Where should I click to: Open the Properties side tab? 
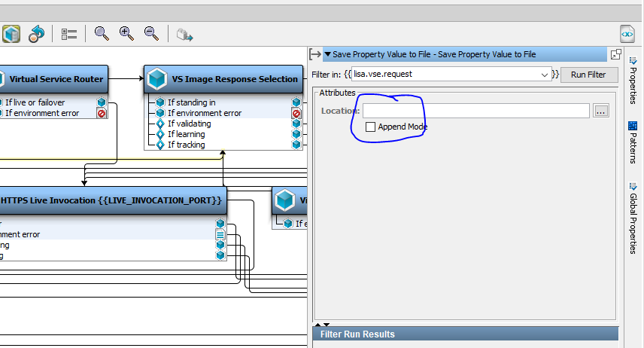pyautogui.click(x=633, y=85)
